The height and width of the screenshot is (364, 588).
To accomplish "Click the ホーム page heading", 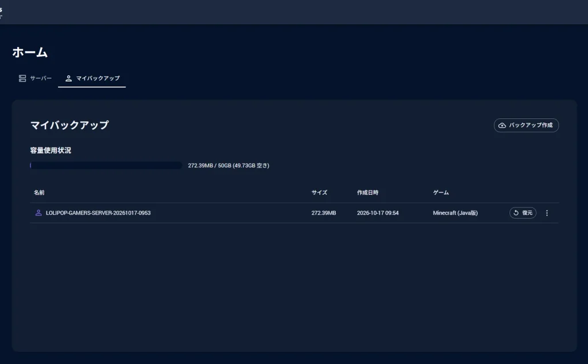I will tap(30, 52).
